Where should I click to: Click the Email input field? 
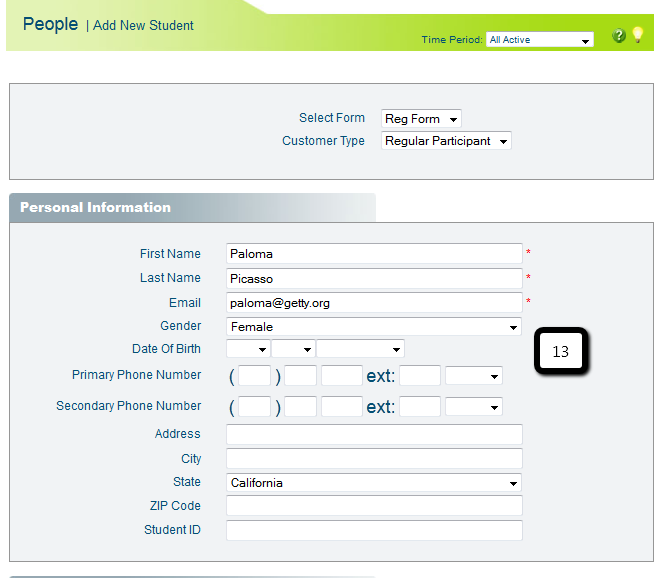coord(374,303)
